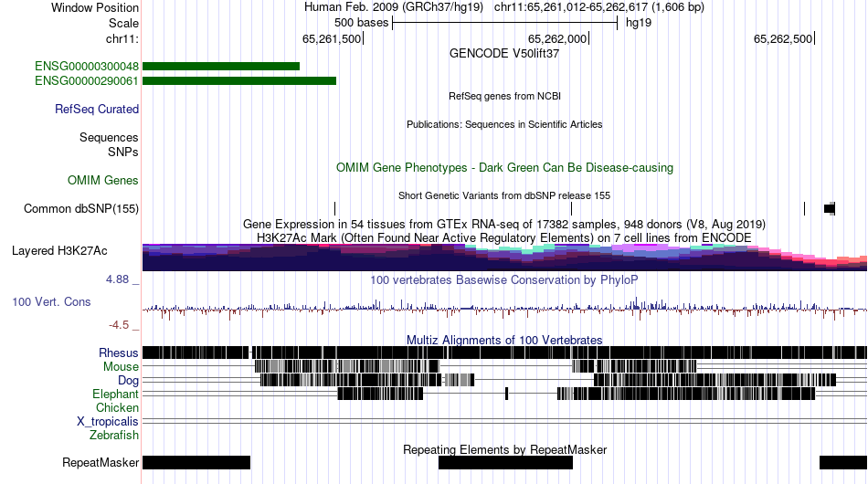Click the OMIM Genes track label
The image size is (868, 484).
click(103, 180)
